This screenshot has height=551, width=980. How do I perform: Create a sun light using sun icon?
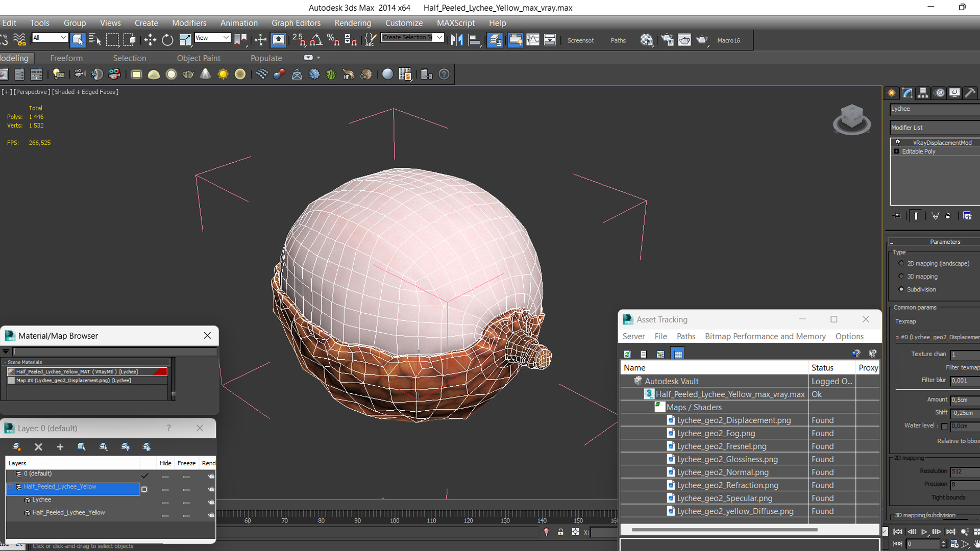click(x=223, y=74)
